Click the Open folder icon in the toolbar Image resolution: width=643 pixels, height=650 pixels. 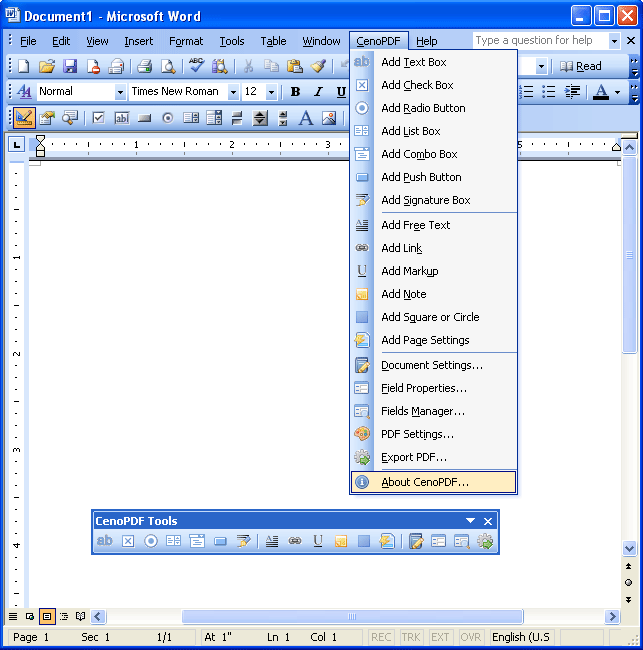click(x=47, y=66)
